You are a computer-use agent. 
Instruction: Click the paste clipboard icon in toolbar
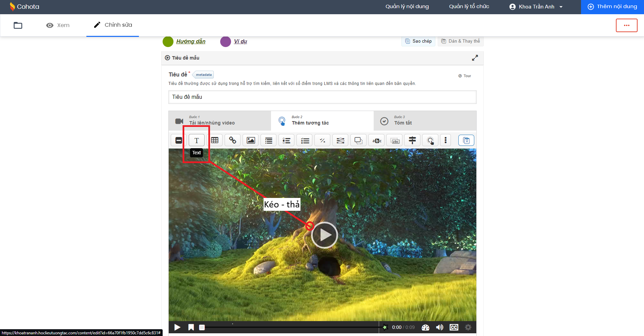click(x=466, y=140)
